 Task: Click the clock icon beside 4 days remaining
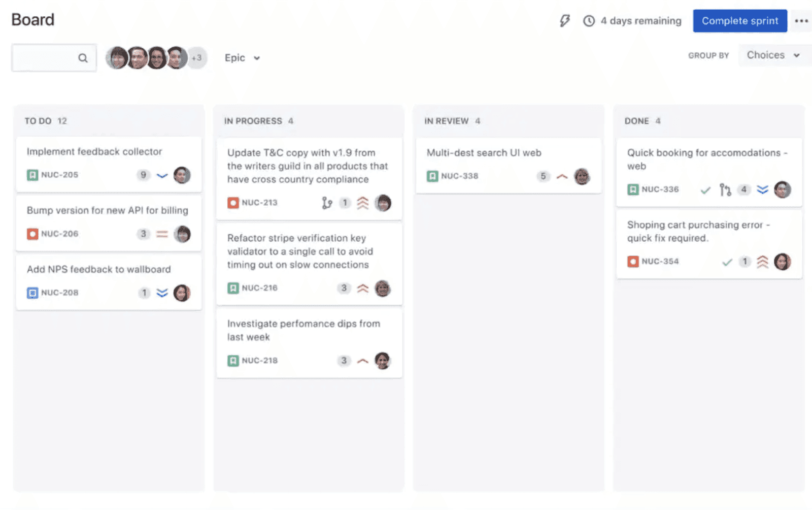coord(589,21)
